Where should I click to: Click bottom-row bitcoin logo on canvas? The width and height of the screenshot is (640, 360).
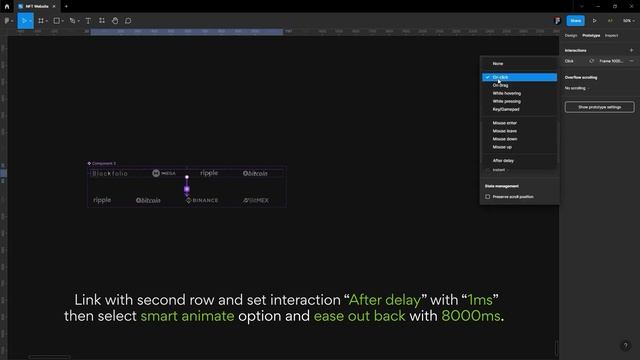(x=148, y=200)
